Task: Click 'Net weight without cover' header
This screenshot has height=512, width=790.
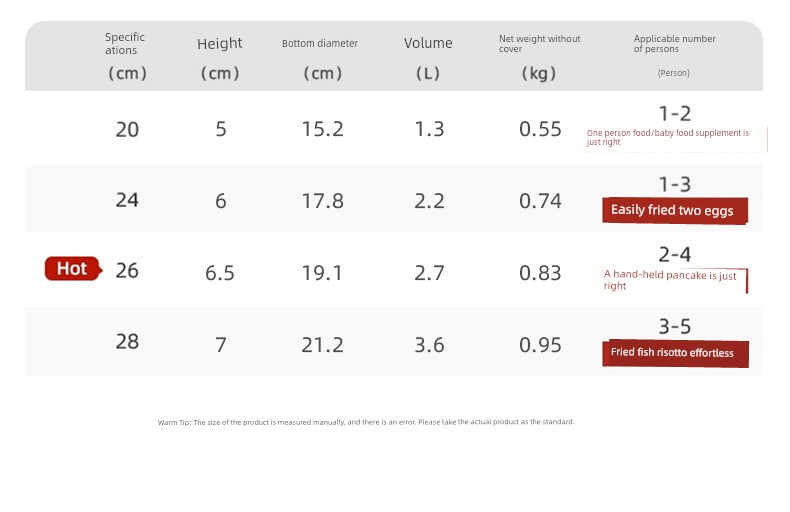Action: point(539,43)
